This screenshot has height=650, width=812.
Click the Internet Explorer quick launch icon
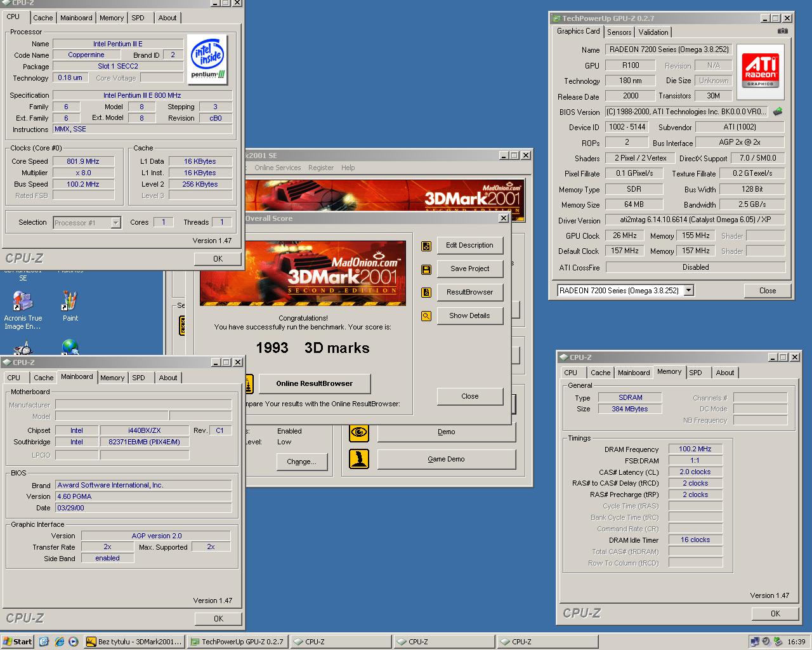tap(59, 642)
